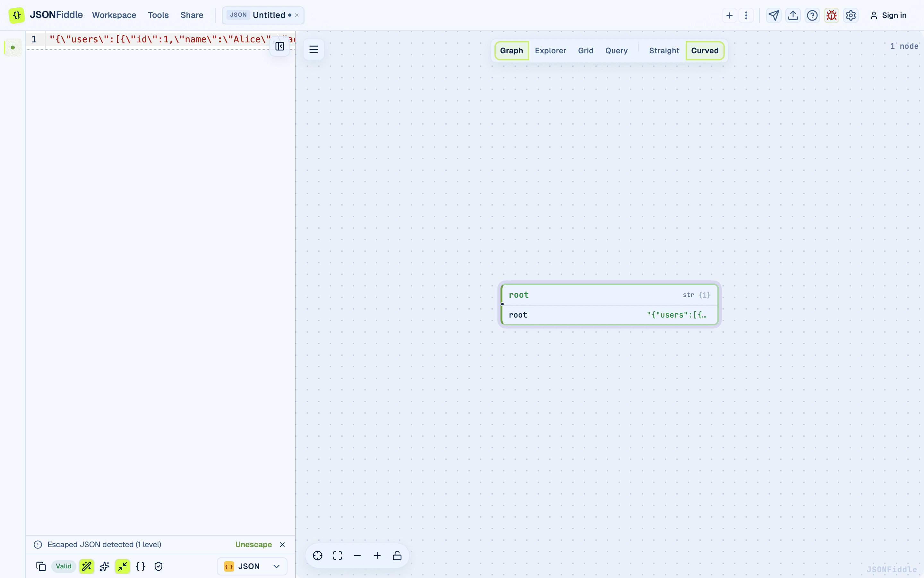Click the str {1} type label
The width and height of the screenshot is (924, 578).
(697, 295)
